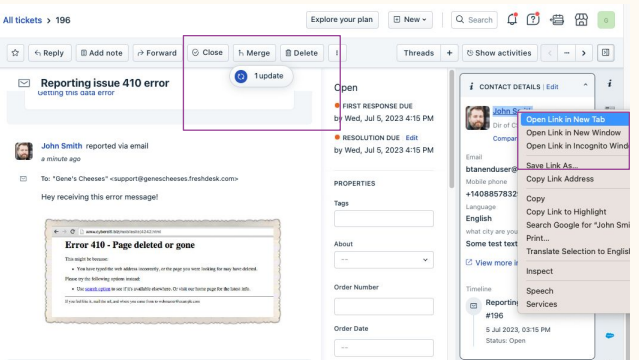Click the Order Date field
The width and height of the screenshot is (639, 360).
pos(383,347)
